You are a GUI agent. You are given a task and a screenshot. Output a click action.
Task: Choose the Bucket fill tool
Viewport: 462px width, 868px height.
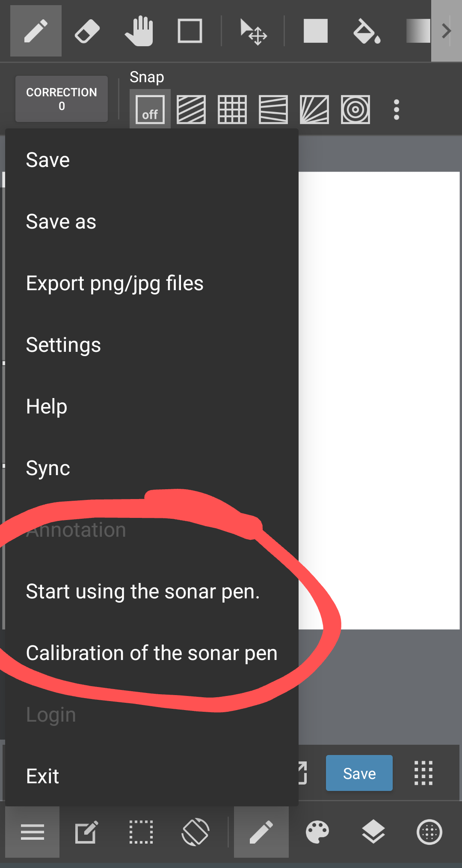367,31
